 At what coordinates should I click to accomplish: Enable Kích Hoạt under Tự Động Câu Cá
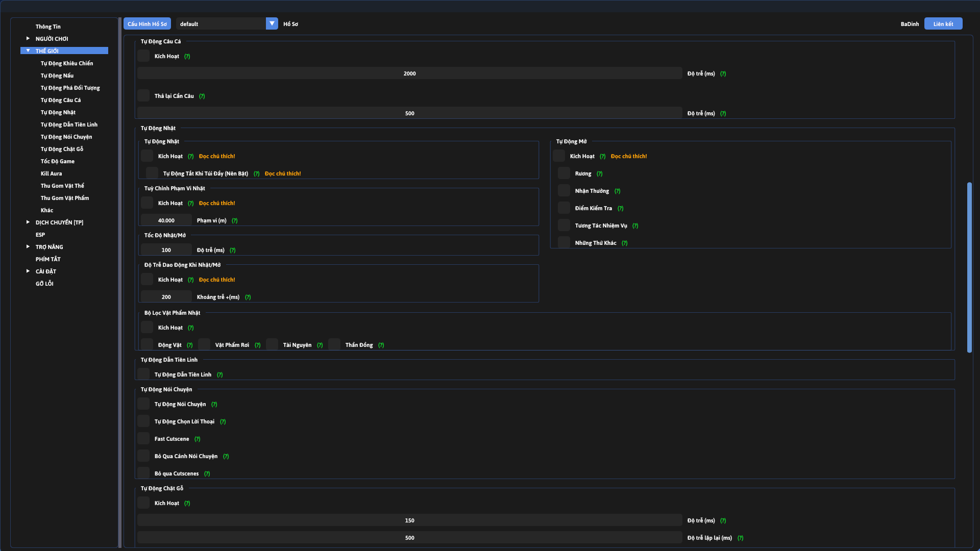click(143, 56)
